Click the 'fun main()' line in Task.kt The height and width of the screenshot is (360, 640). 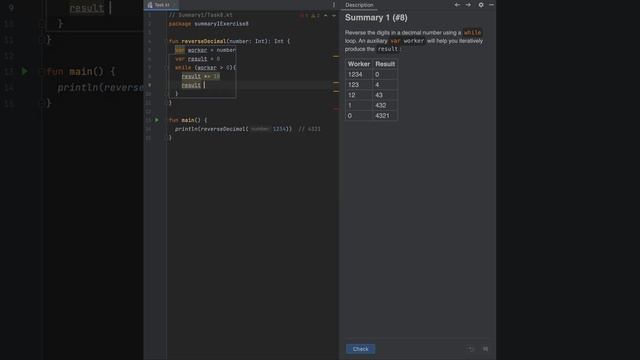click(x=188, y=120)
